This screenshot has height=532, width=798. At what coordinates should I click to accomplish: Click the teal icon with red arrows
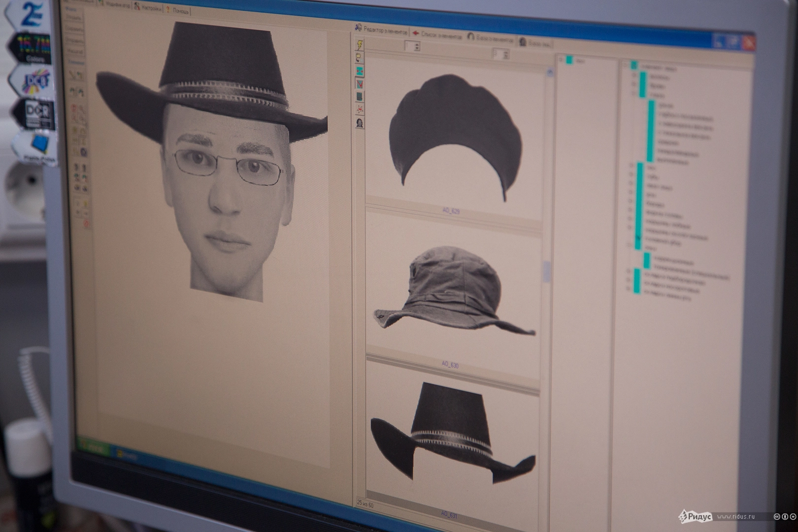click(x=360, y=71)
